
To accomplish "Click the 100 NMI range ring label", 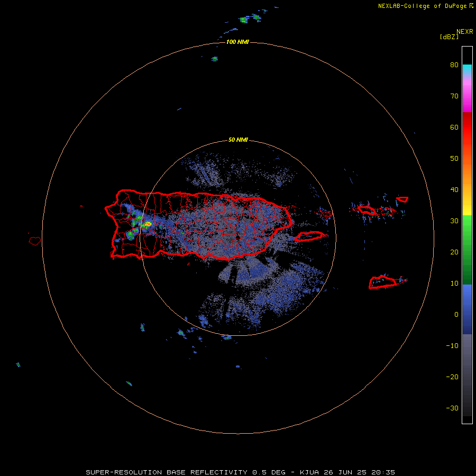I will [237, 42].
